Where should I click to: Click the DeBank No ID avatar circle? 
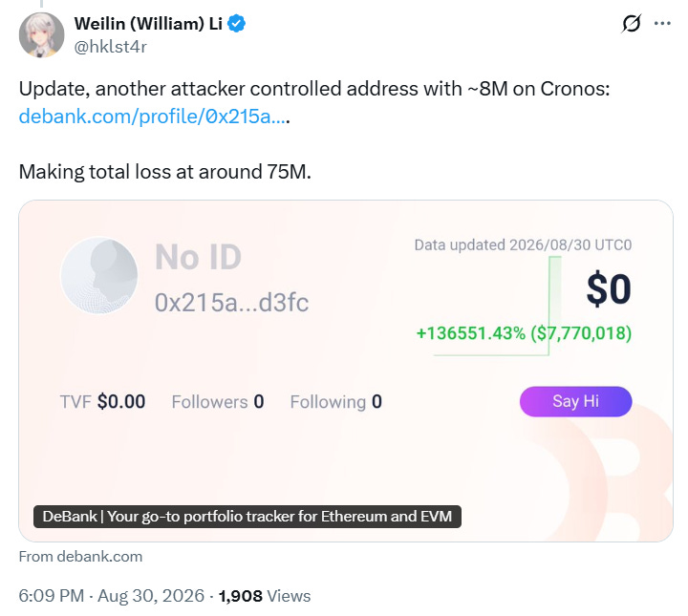click(x=99, y=276)
